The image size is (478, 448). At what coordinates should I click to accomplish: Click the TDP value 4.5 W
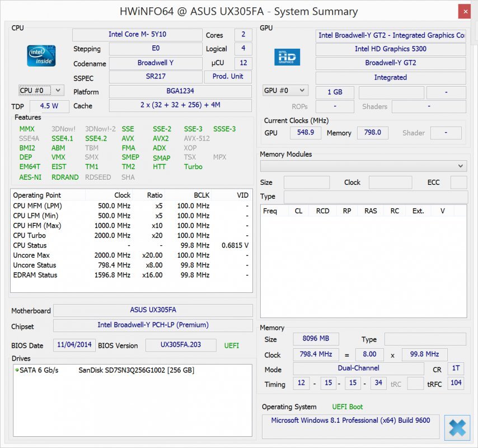pyautogui.click(x=49, y=106)
